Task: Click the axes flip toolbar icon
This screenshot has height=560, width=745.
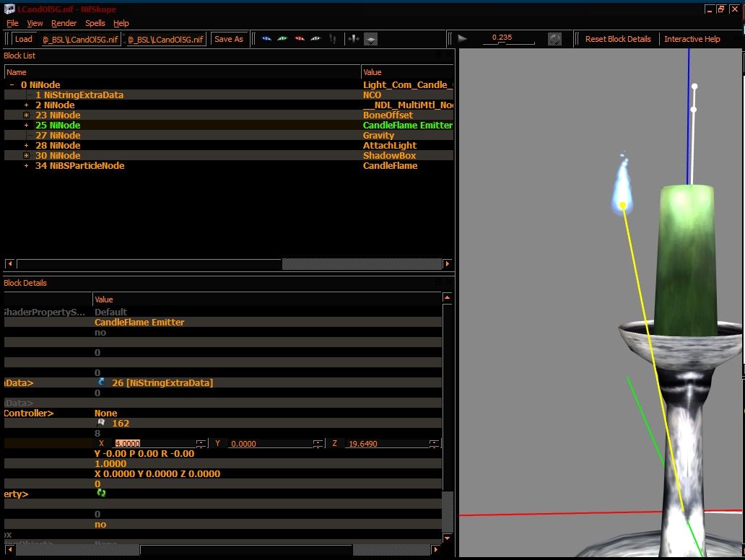Action: pos(354,39)
